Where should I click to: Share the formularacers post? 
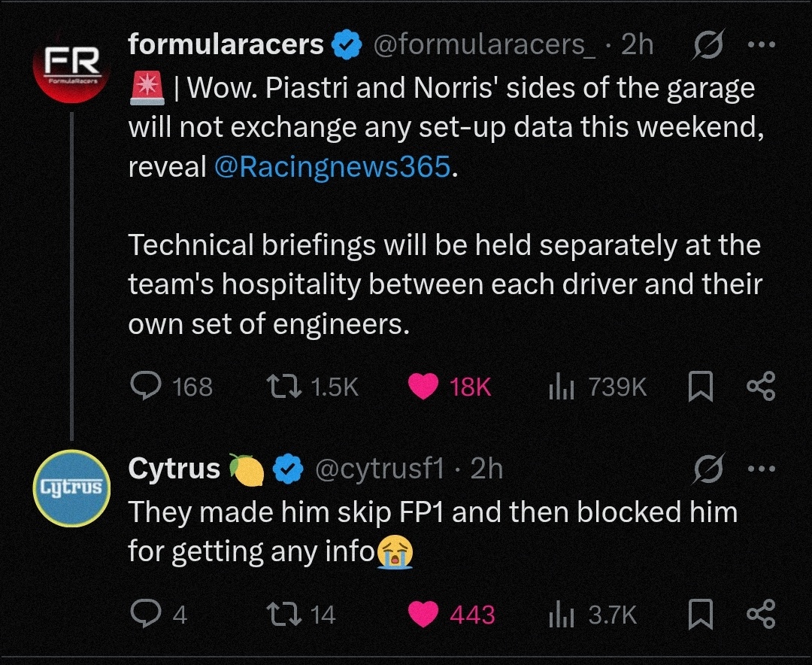[x=760, y=387]
